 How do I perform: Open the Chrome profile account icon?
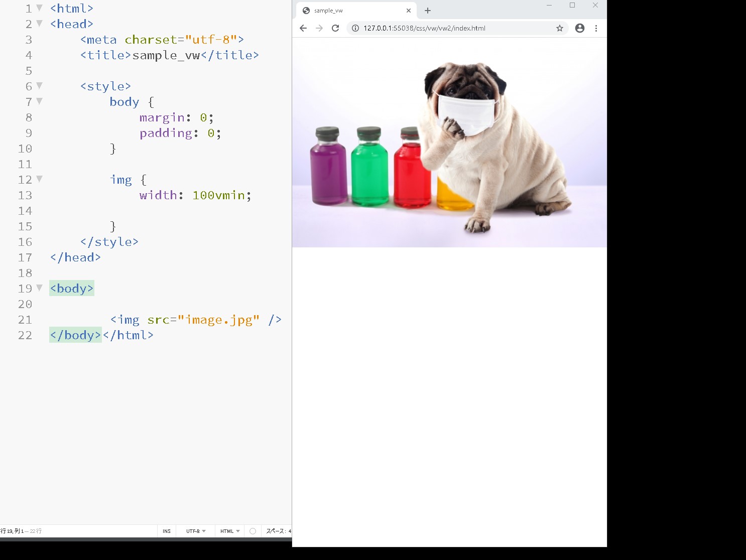(x=580, y=28)
